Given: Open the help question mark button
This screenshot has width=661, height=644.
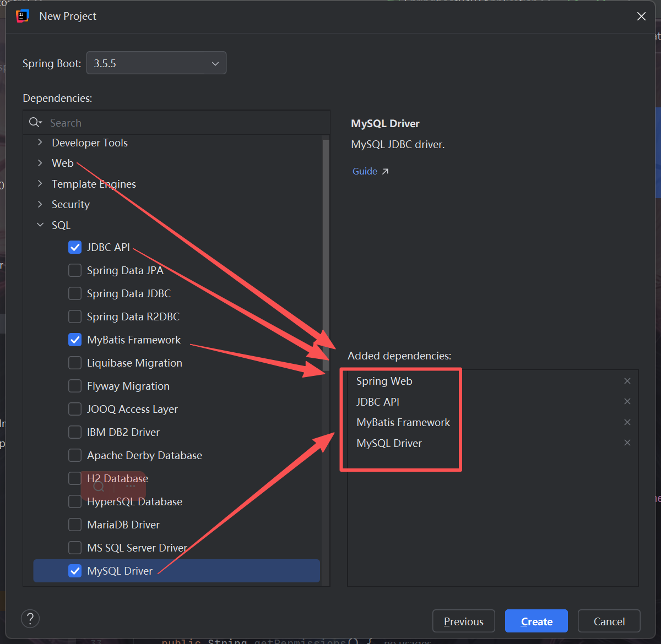Looking at the screenshot, I should pos(30,619).
